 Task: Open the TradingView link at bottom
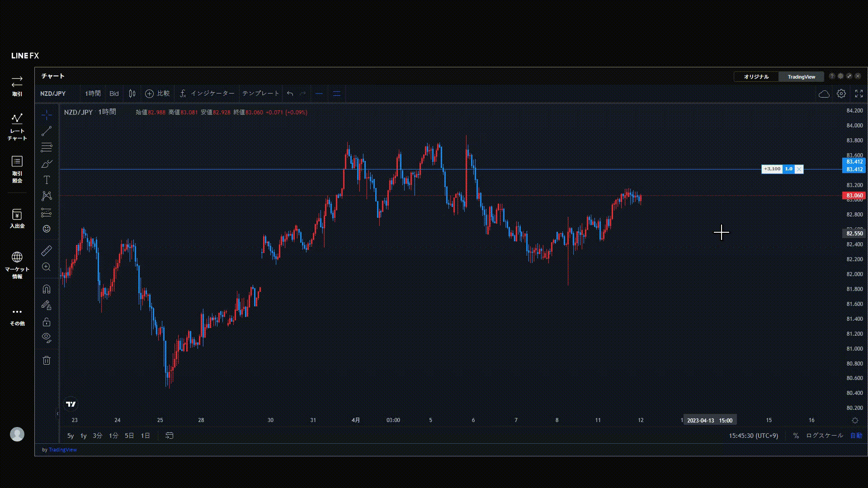62,450
